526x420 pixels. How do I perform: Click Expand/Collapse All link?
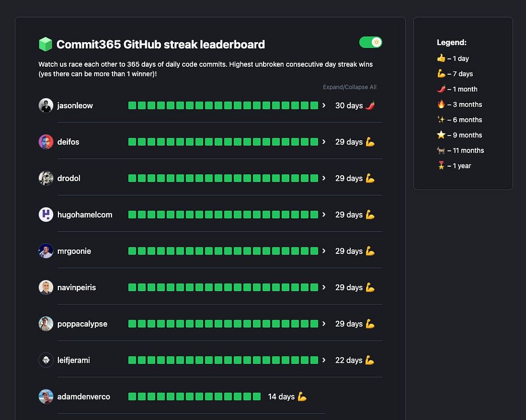(x=349, y=87)
